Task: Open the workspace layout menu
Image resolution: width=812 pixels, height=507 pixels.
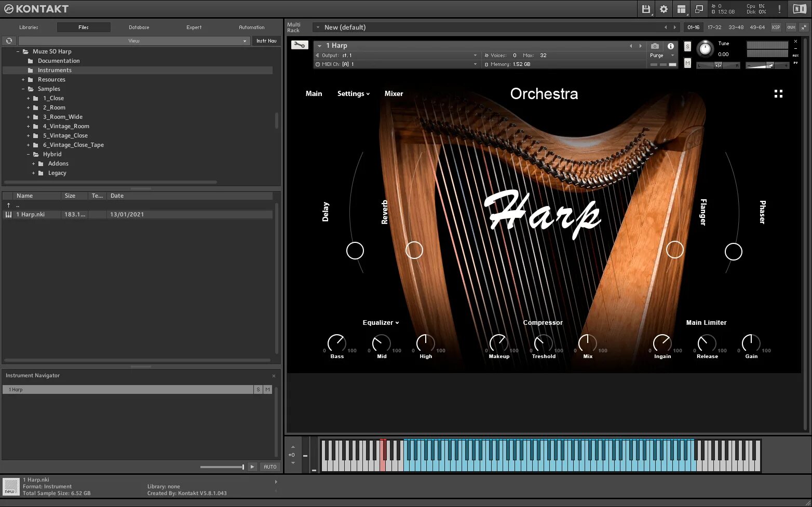Action: 681,9
